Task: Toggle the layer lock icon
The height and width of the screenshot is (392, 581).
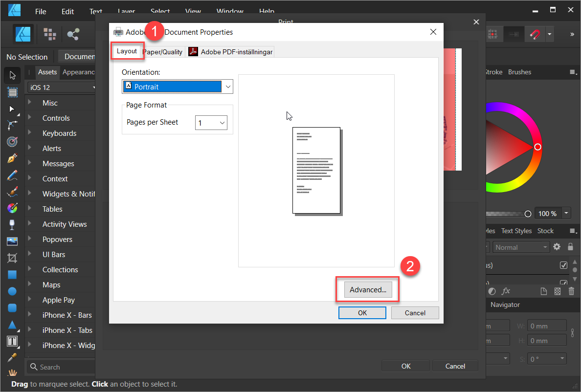Action: click(570, 247)
